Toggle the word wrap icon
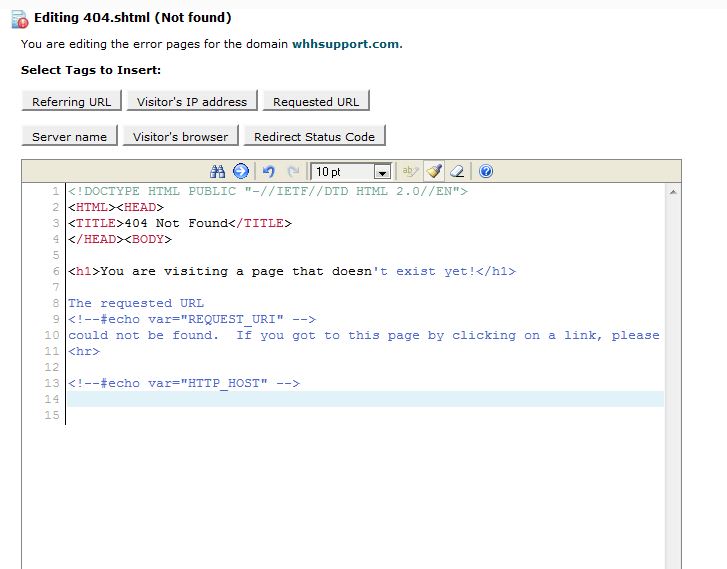 pyautogui.click(x=410, y=171)
